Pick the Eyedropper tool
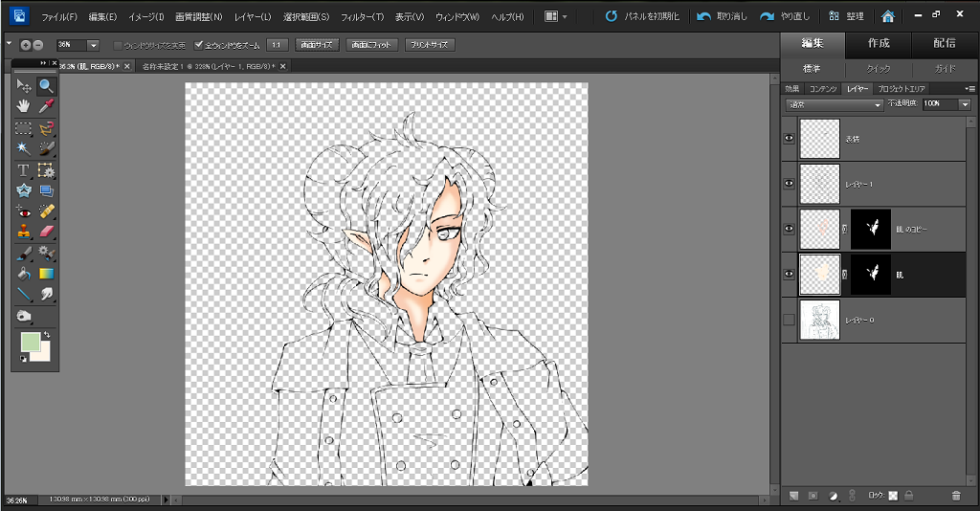This screenshot has height=511, width=980. pyautogui.click(x=46, y=105)
